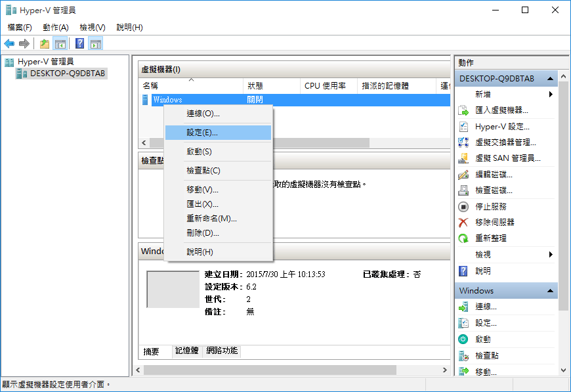Screen dimensions: 571x392
Task: Click the 檢查磁碟 icon
Action: tap(463, 190)
